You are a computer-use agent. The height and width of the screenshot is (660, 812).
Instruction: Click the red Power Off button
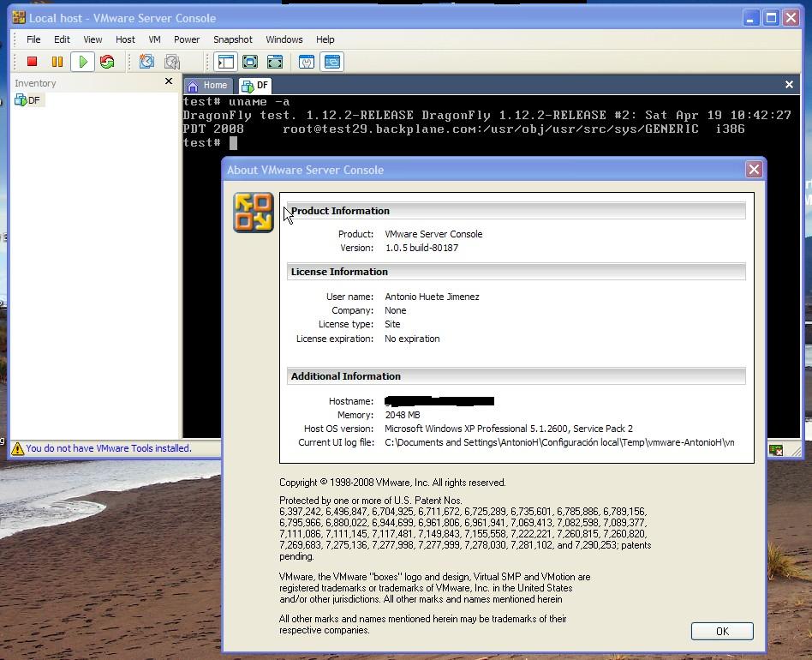[x=33, y=62]
